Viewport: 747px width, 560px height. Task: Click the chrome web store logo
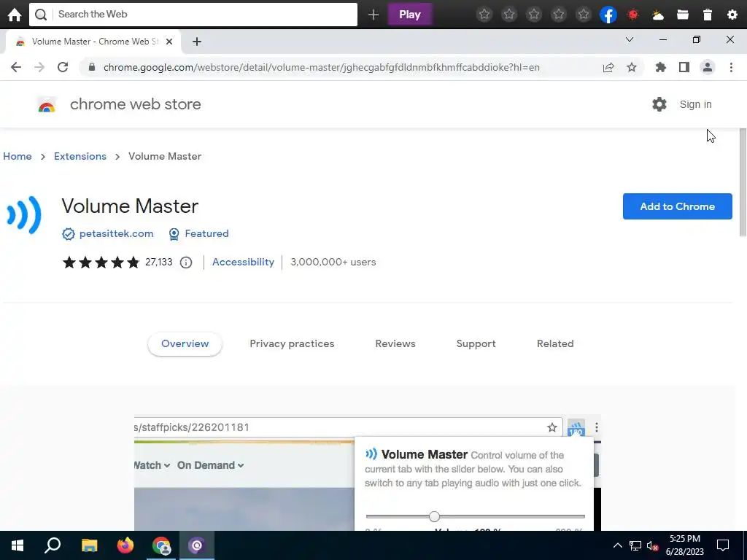tap(47, 104)
